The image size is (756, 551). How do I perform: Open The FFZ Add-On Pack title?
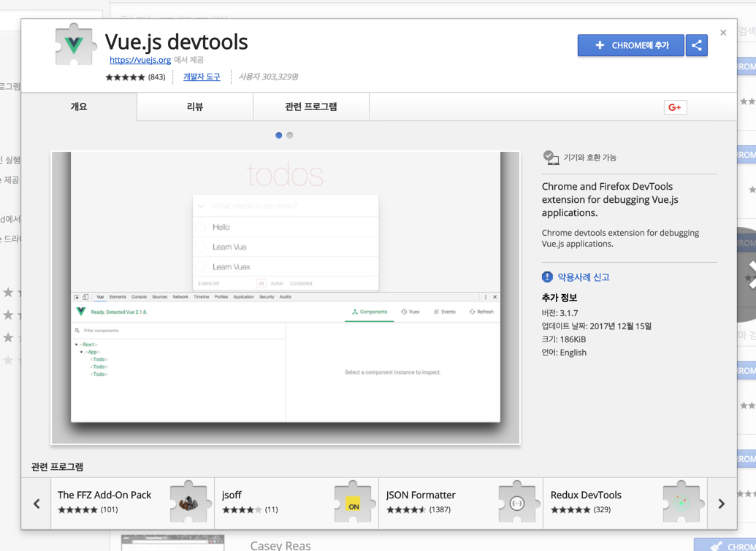(104, 495)
